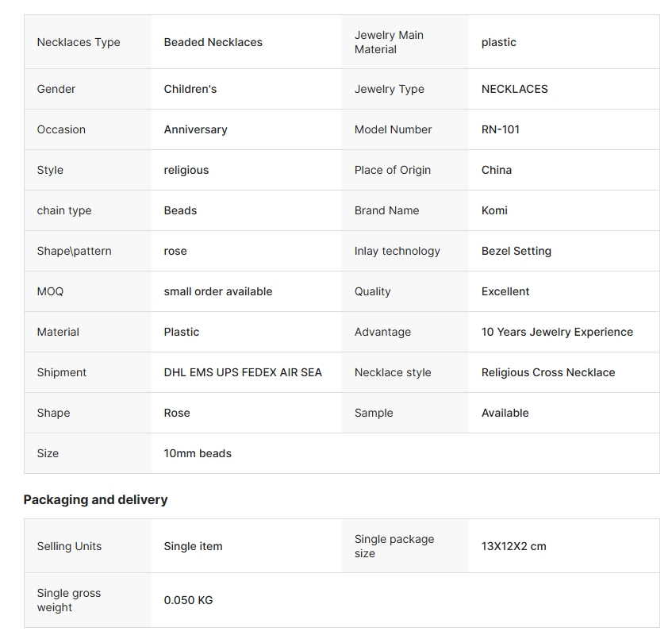Click the "Religious Cross Necklace" value
Image resolution: width=672 pixels, height=639 pixels.
[548, 372]
